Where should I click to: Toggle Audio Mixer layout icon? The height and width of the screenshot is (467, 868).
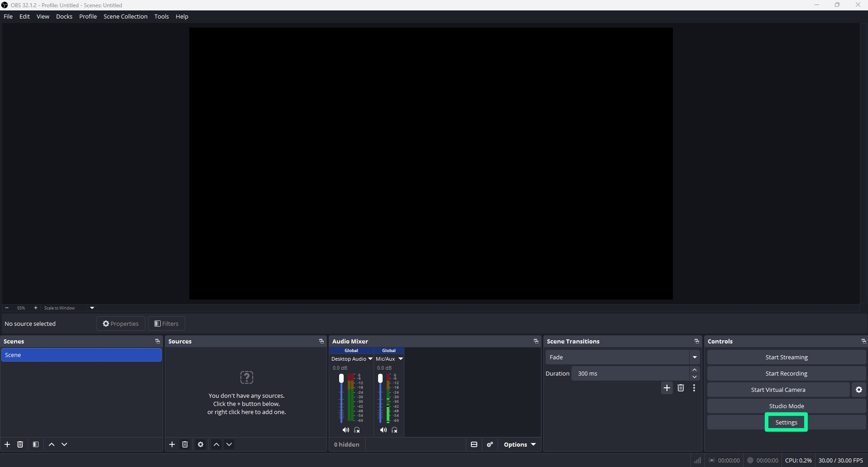coord(474,444)
